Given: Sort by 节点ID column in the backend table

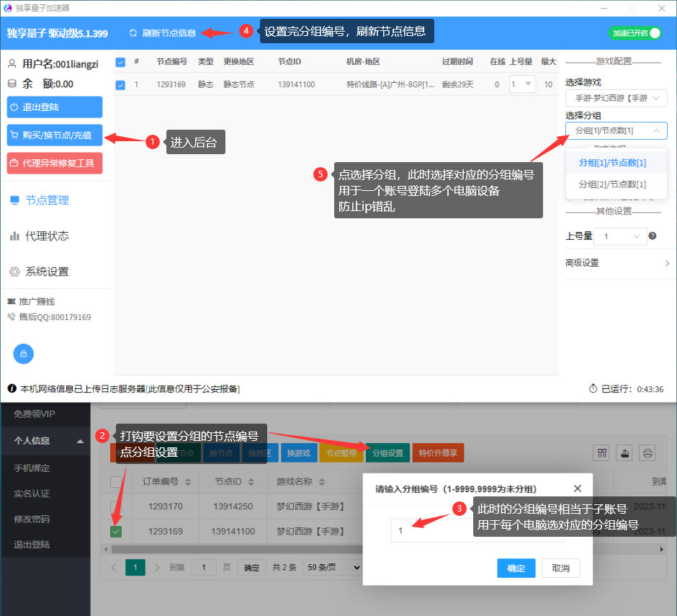Looking at the screenshot, I should 251,482.
